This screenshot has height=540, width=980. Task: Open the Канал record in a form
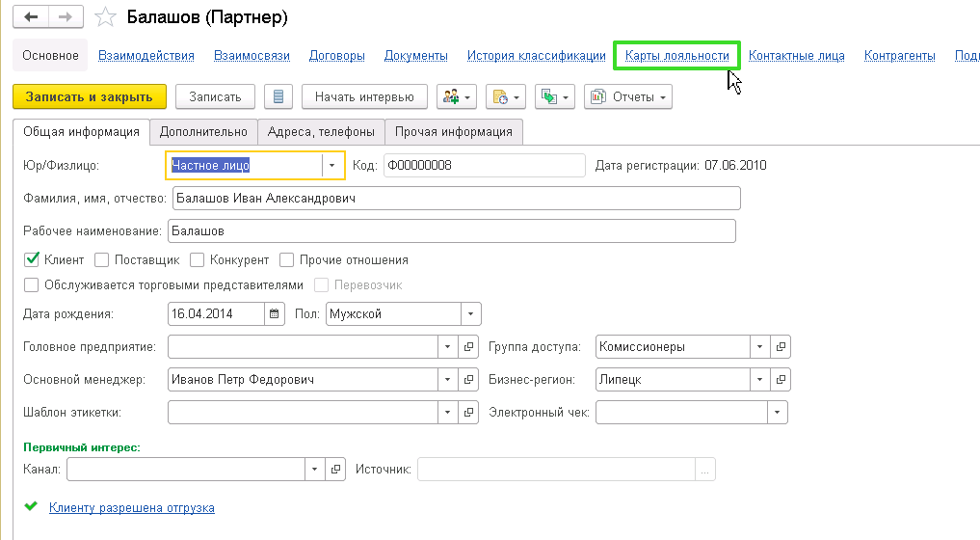click(x=335, y=470)
